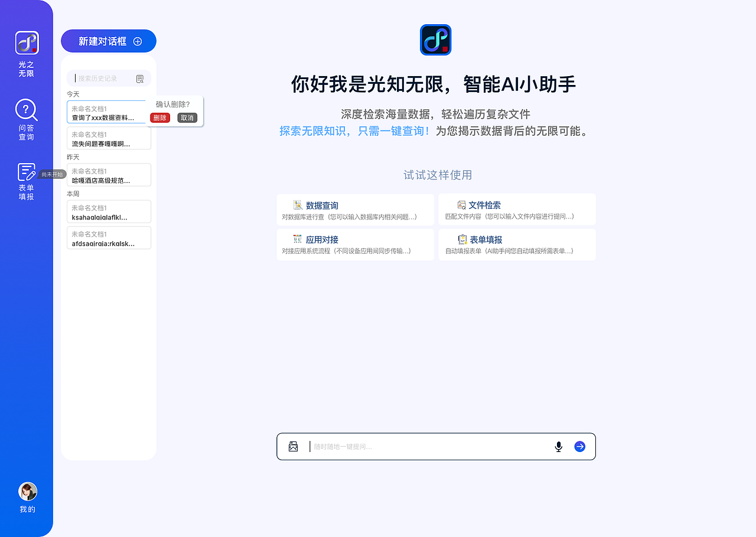Cancel deletion with the 取消 button
756x537 pixels.
(x=187, y=117)
